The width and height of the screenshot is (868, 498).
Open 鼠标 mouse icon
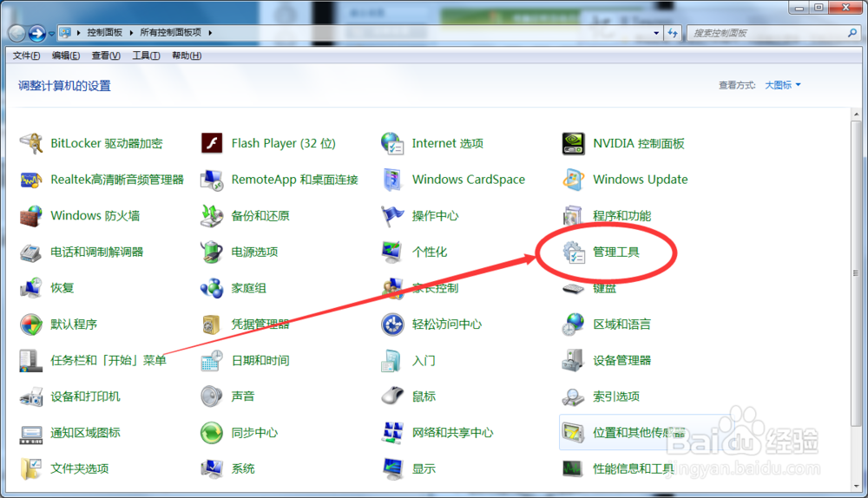pyautogui.click(x=392, y=396)
